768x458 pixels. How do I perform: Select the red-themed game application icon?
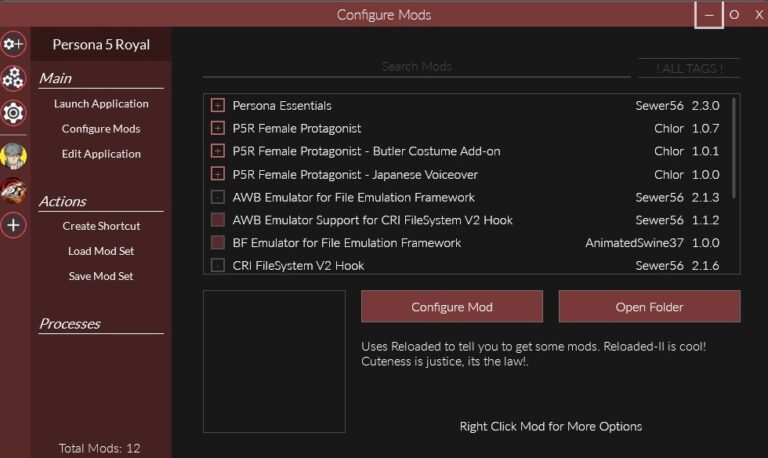(13, 190)
